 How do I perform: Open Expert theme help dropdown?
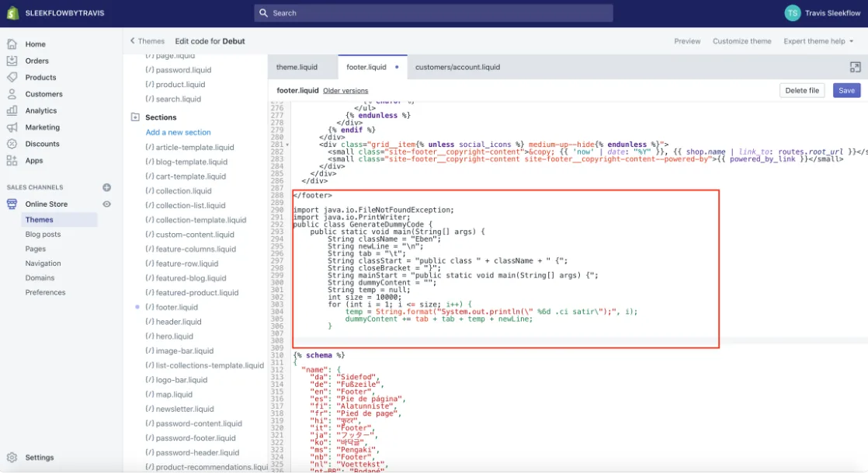(818, 41)
